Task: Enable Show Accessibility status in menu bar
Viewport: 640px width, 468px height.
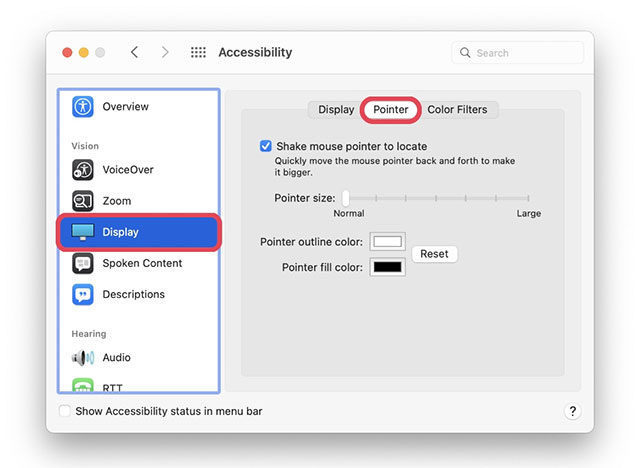Action: [x=65, y=411]
